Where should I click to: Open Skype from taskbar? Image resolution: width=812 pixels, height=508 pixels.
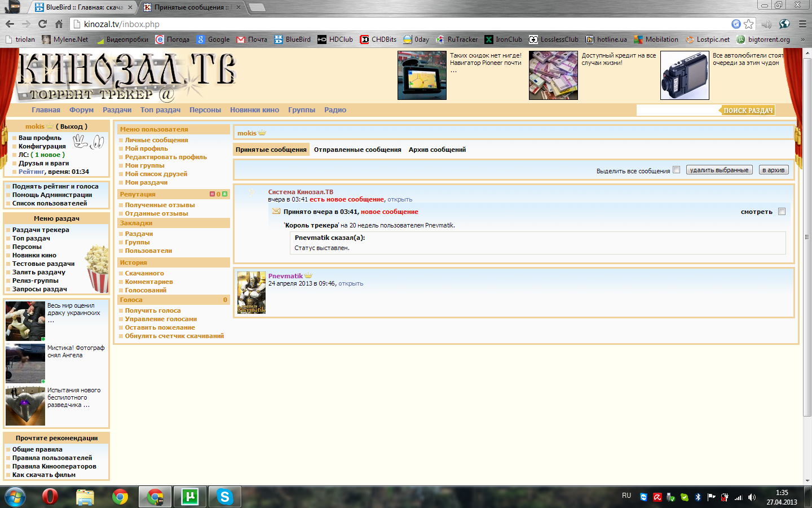point(225,497)
